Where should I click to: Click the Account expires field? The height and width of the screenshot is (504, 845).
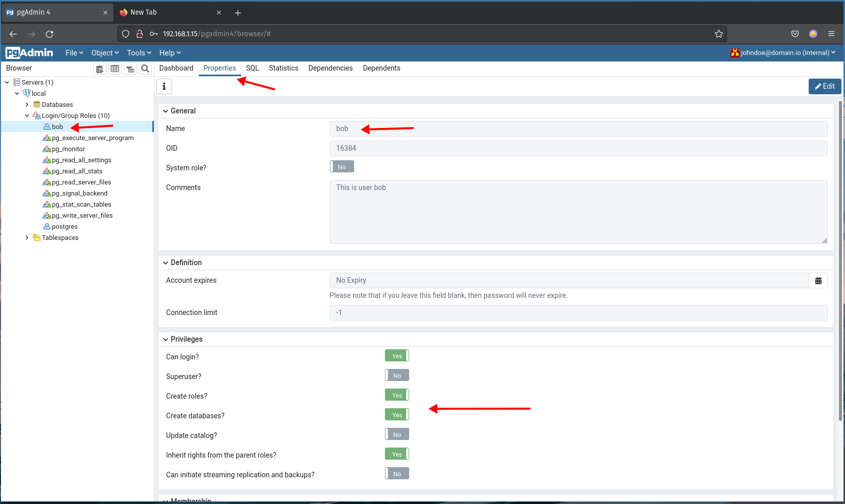tap(569, 281)
